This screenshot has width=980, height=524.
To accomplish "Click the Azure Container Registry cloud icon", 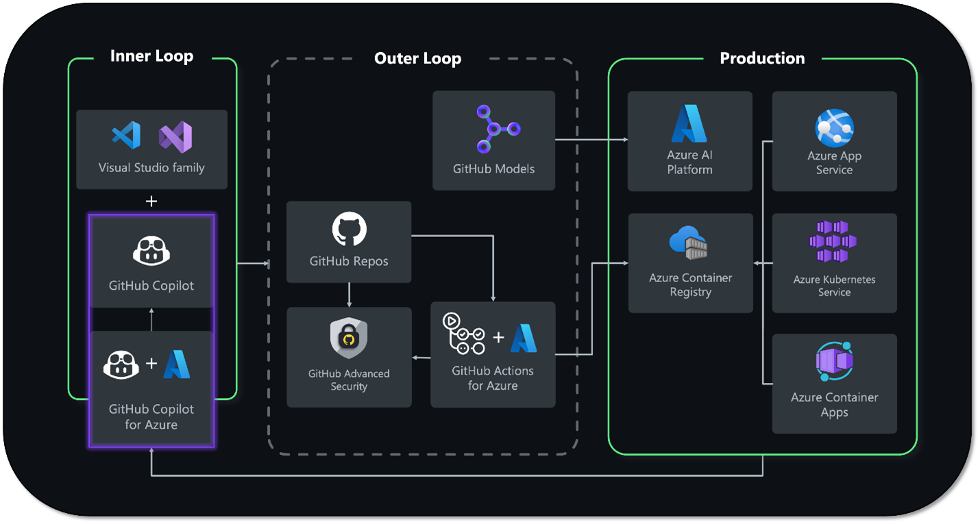I will [689, 245].
